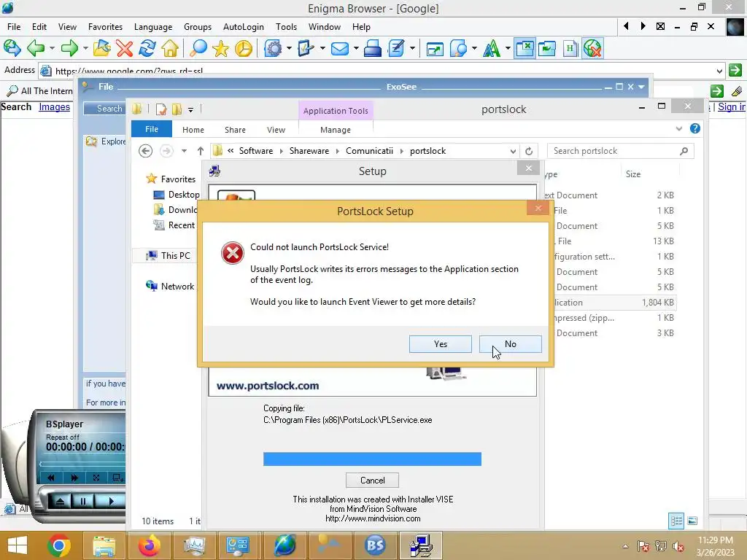Click the globe-with-red-X icon at toolbar end
This screenshot has height=560, width=747.
point(592,48)
